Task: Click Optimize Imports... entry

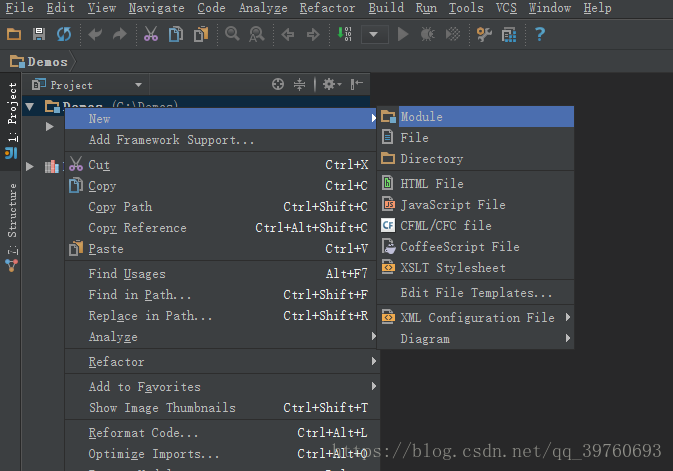Action: point(221,454)
